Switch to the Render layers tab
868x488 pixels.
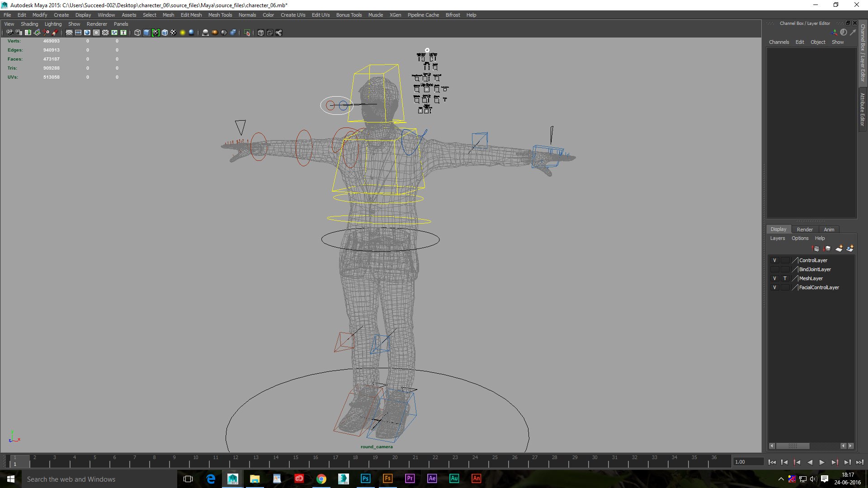click(805, 230)
